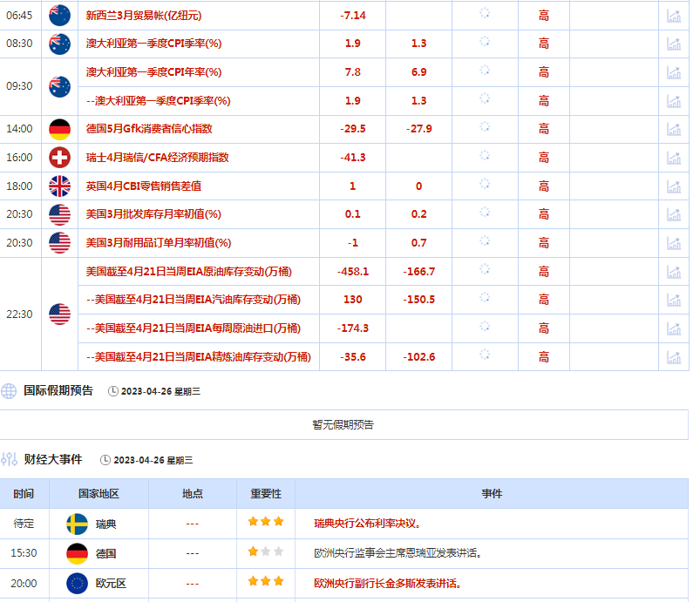Screen dimensions: 700x602
Task: View chart for EIA gasoline inventory change row
Action: pos(673,300)
